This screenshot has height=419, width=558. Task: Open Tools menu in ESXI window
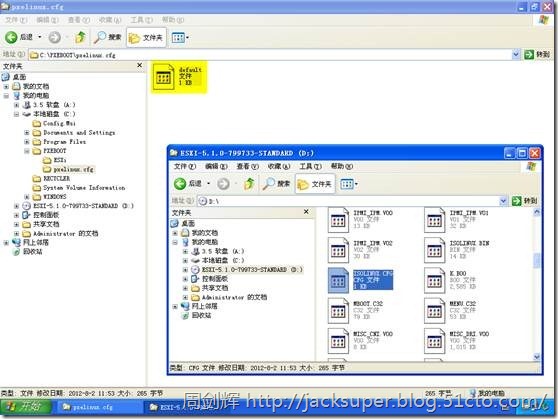310,166
